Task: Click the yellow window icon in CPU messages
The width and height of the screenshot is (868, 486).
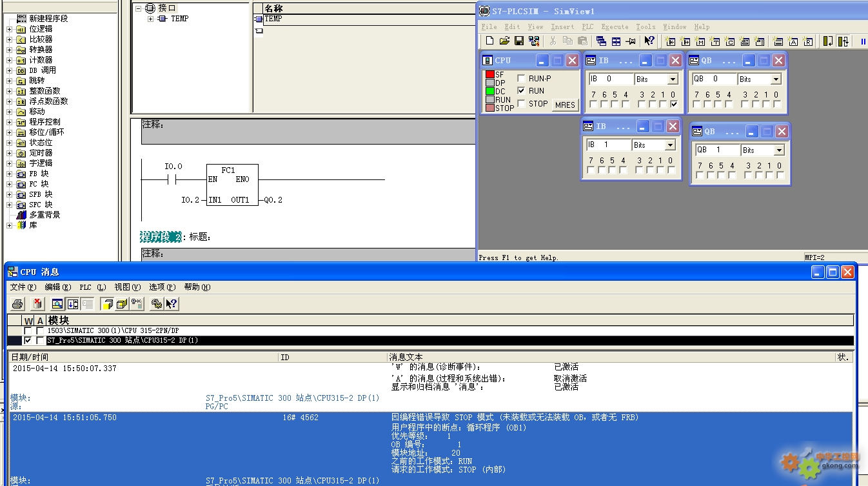Action: [107, 303]
